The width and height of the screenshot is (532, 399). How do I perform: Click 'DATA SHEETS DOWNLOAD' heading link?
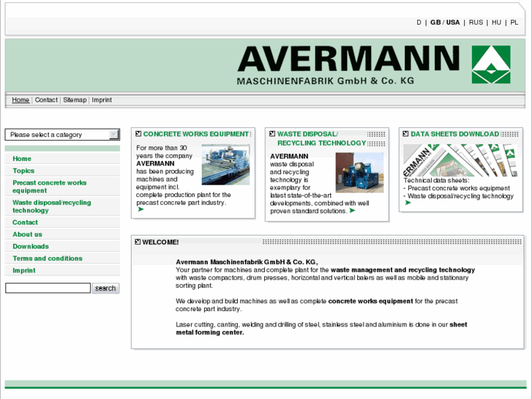[x=454, y=134]
